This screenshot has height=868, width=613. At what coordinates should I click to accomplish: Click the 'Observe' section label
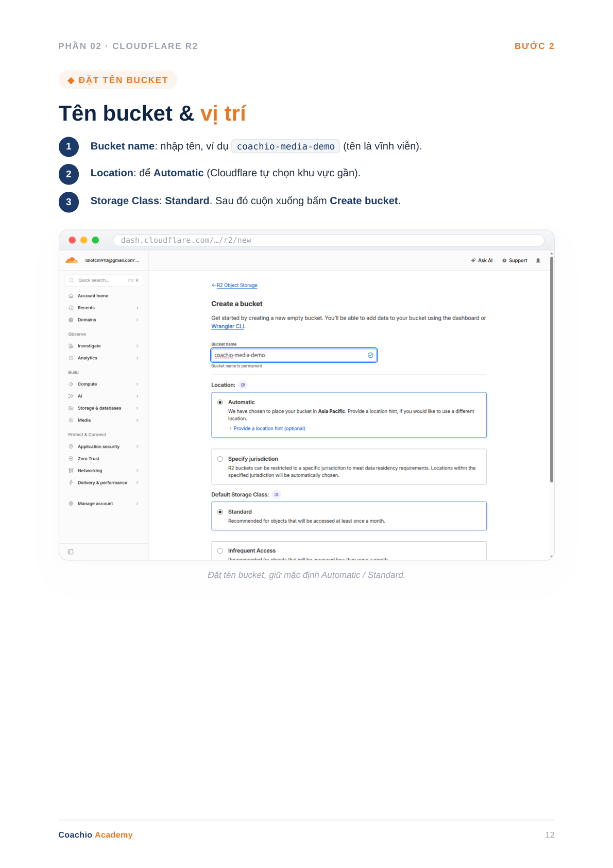click(x=77, y=335)
